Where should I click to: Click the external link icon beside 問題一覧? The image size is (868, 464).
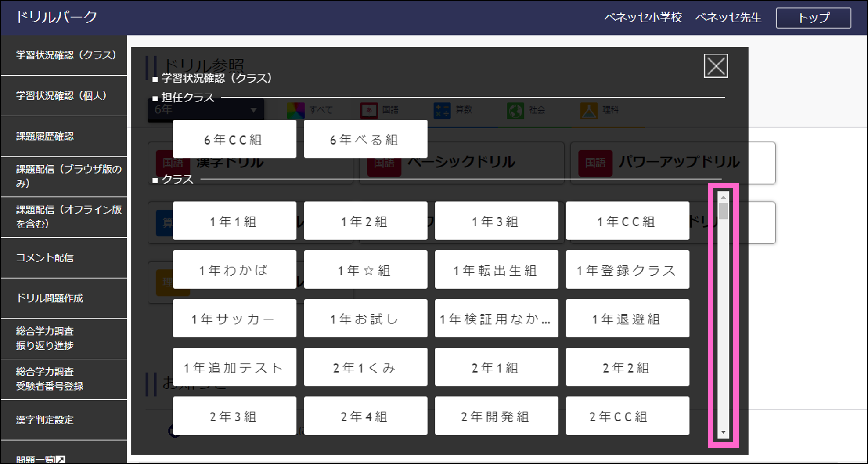[61, 460]
